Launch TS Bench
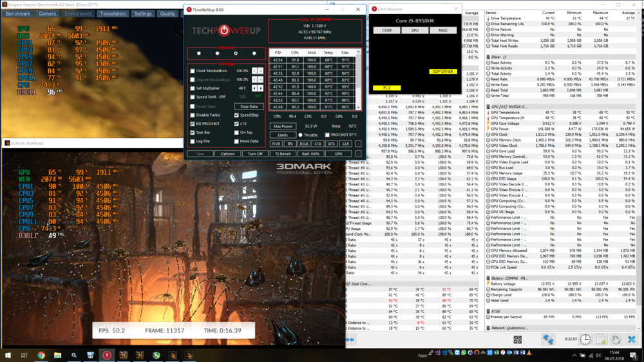Viewport: 644px width, 362px height. 283,154
